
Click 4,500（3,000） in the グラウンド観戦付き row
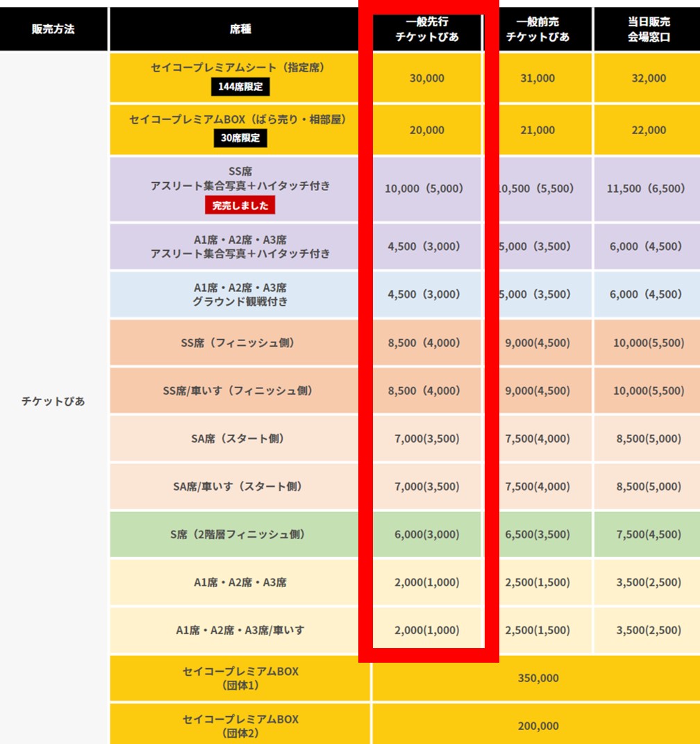(427, 295)
